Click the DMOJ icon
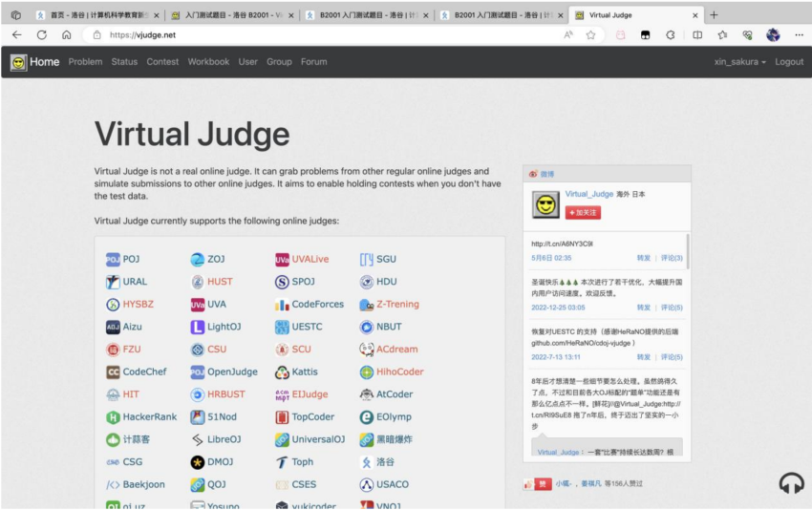This screenshot has width=812, height=510. (198, 462)
